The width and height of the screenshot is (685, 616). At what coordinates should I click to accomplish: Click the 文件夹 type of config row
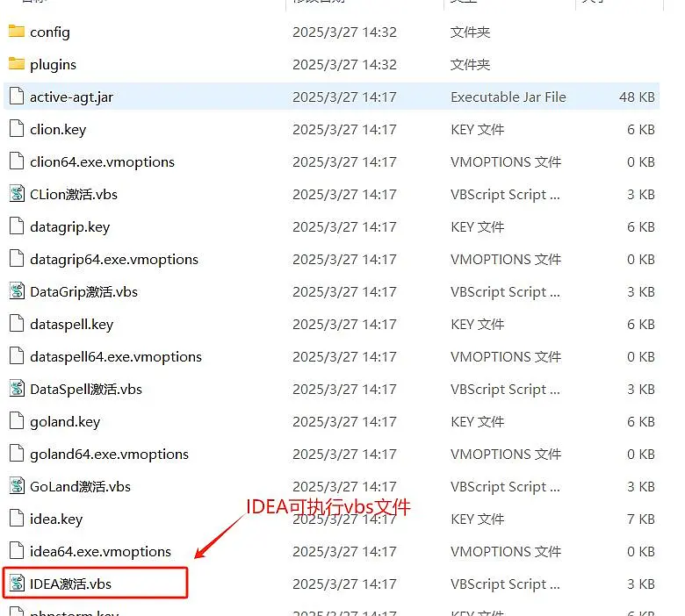pos(470,32)
